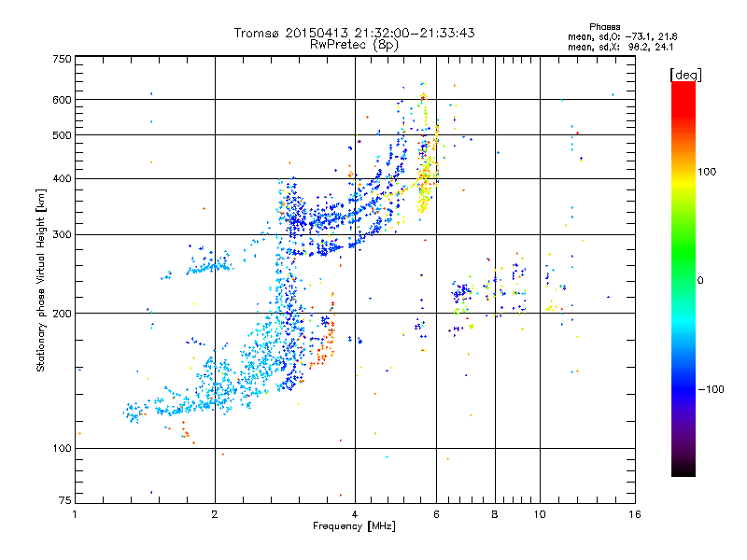The height and width of the screenshot is (560, 747).
Task: Click the colorbar tick label '100'
Action: (x=707, y=172)
